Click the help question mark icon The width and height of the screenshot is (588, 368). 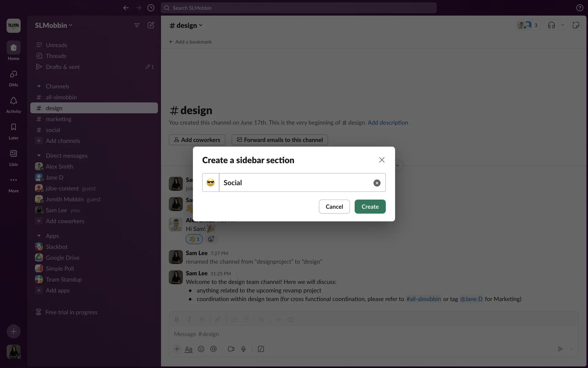click(x=579, y=8)
